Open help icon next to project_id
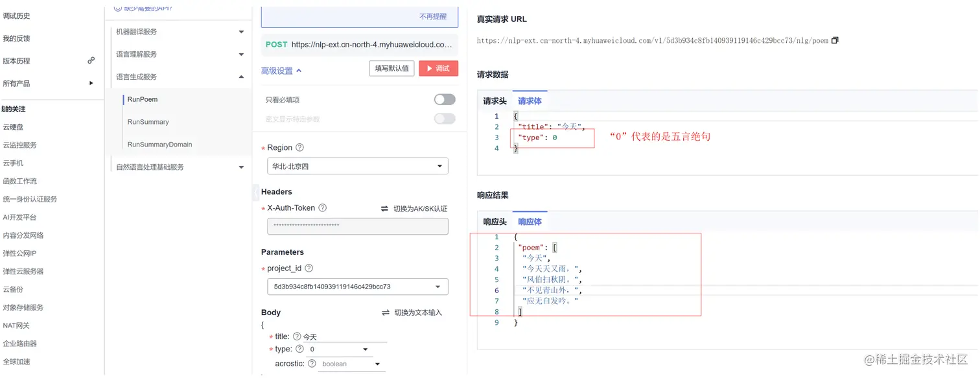 point(309,268)
